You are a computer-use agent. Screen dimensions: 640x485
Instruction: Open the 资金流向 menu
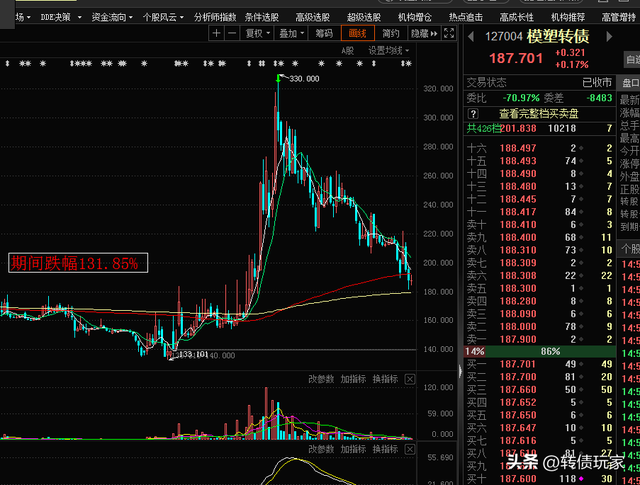coord(112,17)
